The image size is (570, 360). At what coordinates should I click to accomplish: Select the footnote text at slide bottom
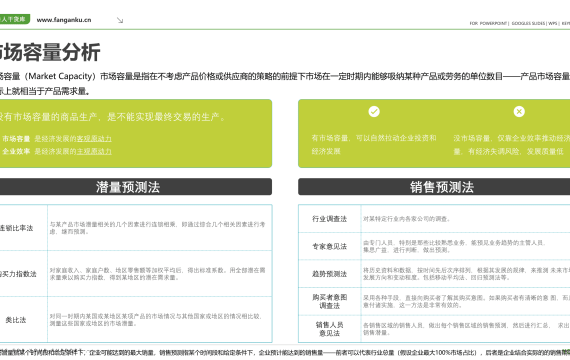[x=285, y=352]
